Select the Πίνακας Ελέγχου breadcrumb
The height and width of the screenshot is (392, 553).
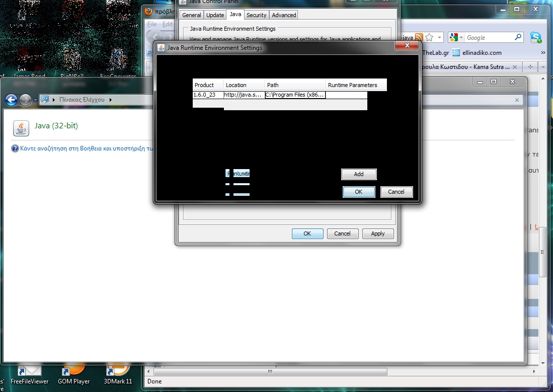pos(82,100)
